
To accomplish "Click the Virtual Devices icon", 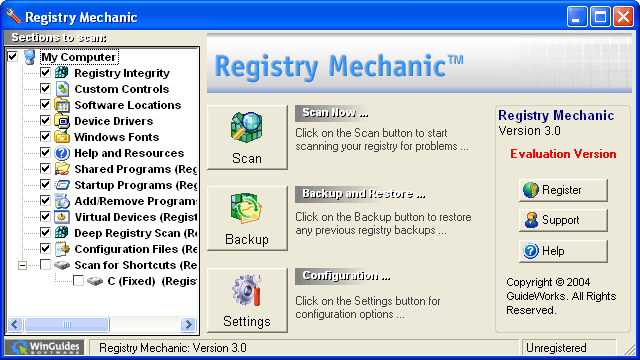I will click(62, 217).
